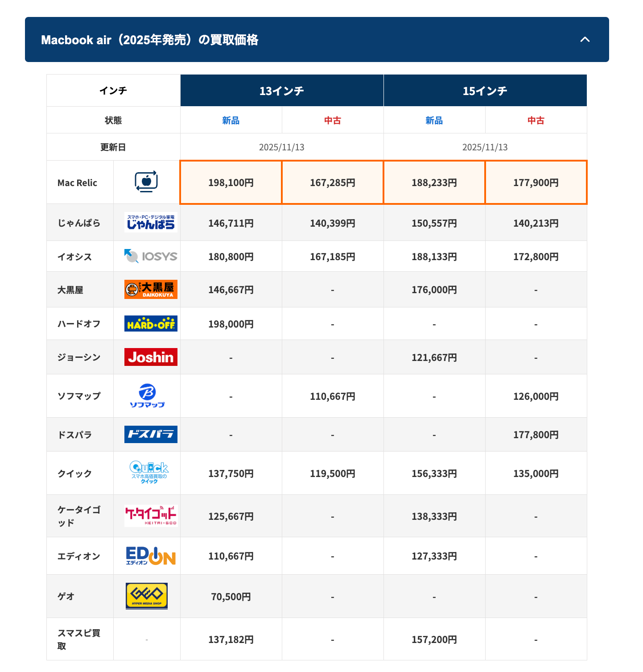Screen dimensions: 643x672
Task: Click ソフマップ's 110,667円 used price
Action: coord(333,396)
